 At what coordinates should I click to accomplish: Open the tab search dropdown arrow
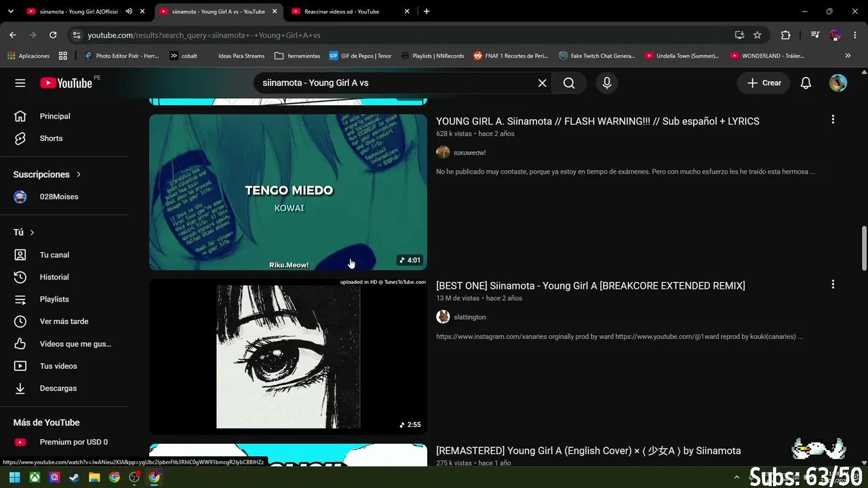pos(10,12)
